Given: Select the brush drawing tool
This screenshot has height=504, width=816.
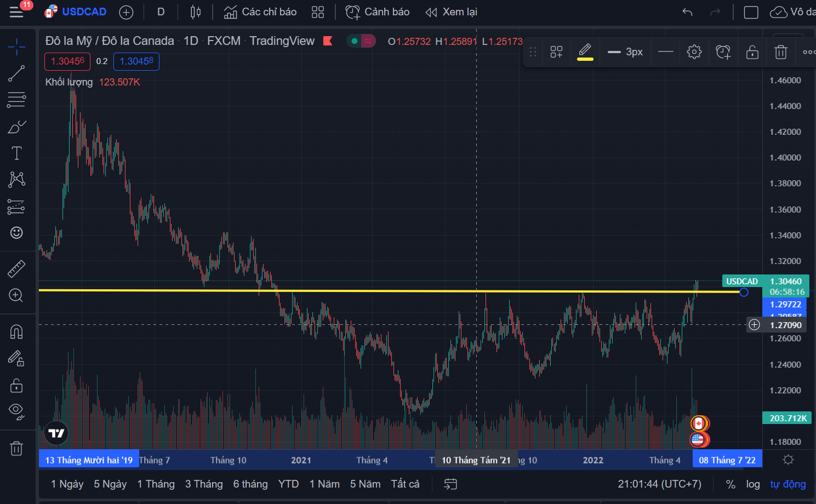Looking at the screenshot, I should 16,127.
